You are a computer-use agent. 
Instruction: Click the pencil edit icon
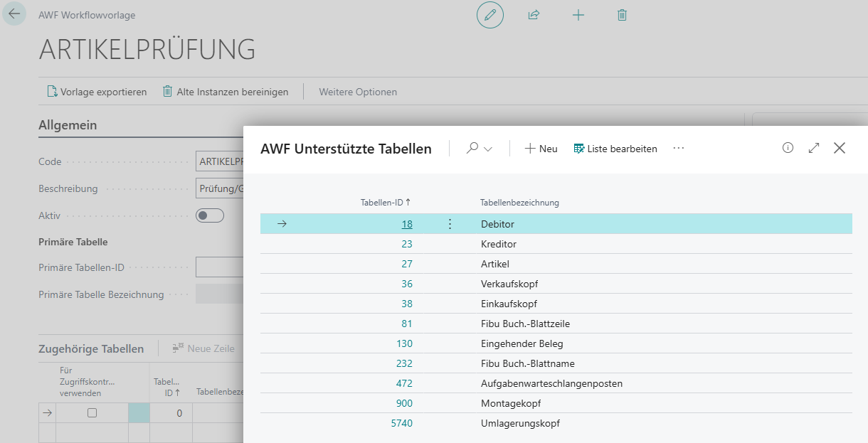489,15
